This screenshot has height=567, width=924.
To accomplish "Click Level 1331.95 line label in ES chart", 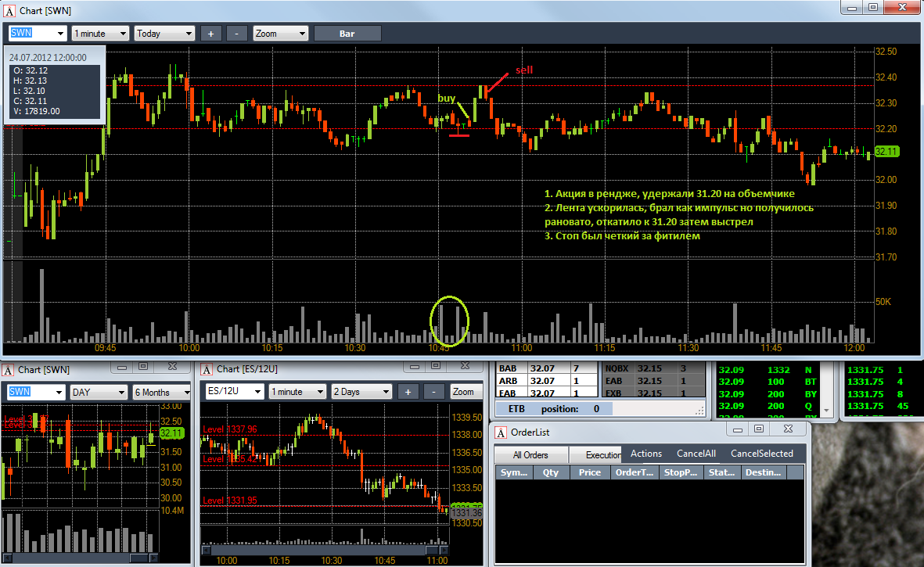I will click(230, 501).
